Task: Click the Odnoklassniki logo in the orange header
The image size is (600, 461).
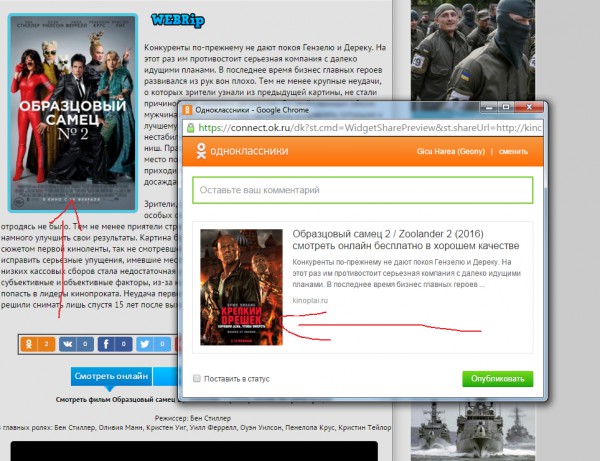Action: pos(242,151)
